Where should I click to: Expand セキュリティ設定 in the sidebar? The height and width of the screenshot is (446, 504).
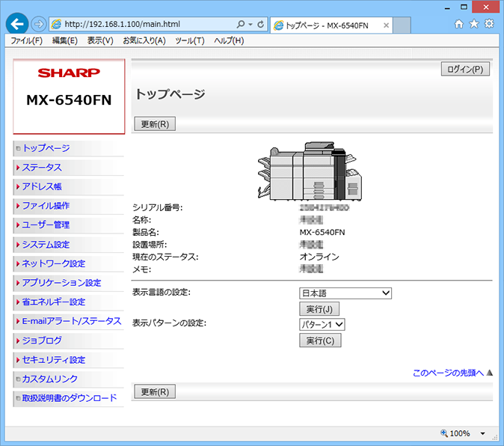pos(53,360)
